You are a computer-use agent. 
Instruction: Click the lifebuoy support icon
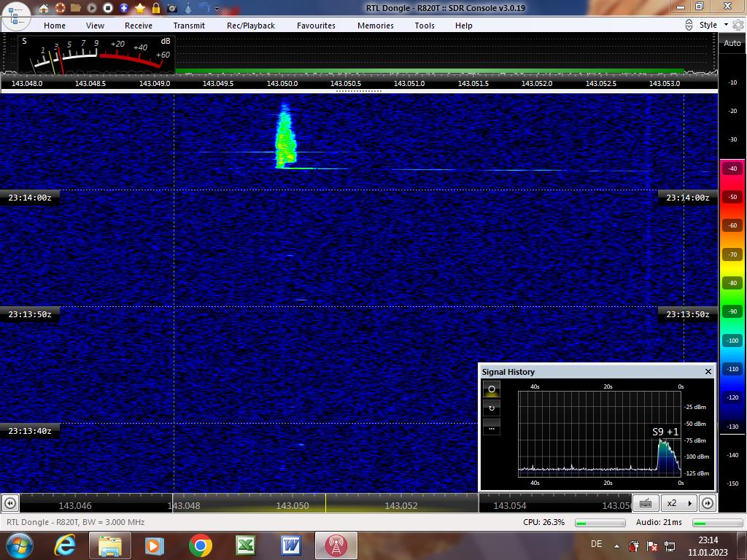tap(60, 8)
